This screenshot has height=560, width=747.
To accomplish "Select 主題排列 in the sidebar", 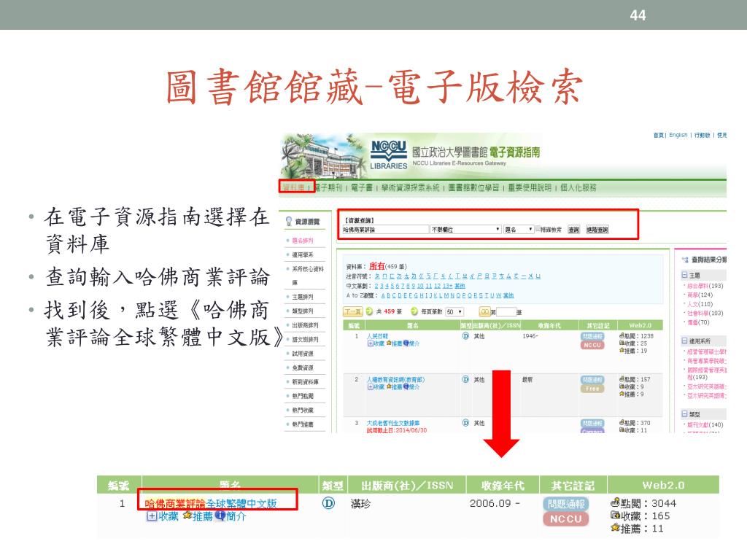I will click(303, 297).
